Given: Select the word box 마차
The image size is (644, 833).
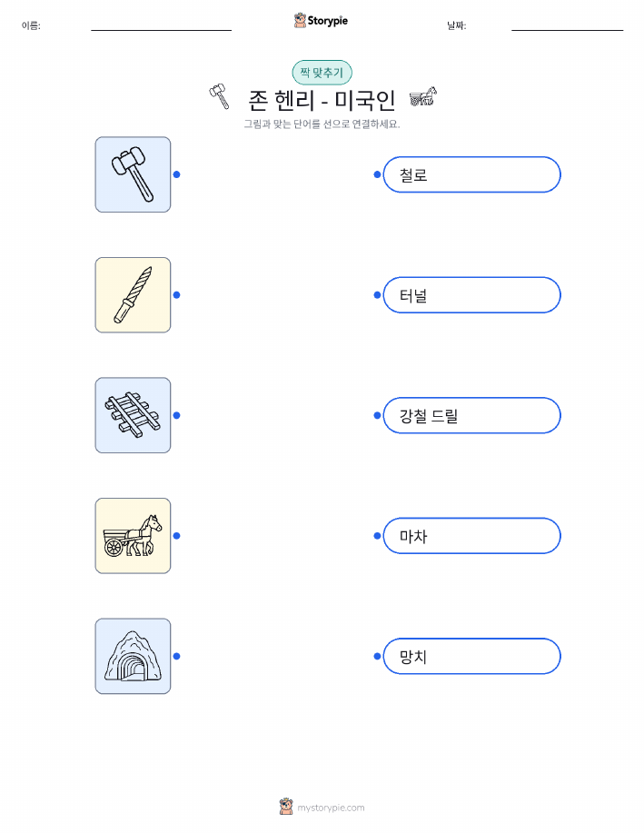Looking at the screenshot, I should pyautogui.click(x=471, y=536).
